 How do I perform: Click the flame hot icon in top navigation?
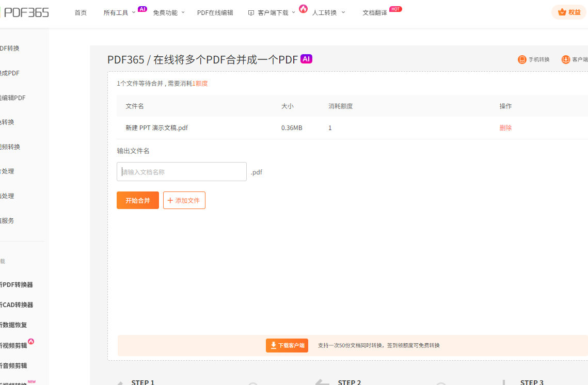[304, 9]
